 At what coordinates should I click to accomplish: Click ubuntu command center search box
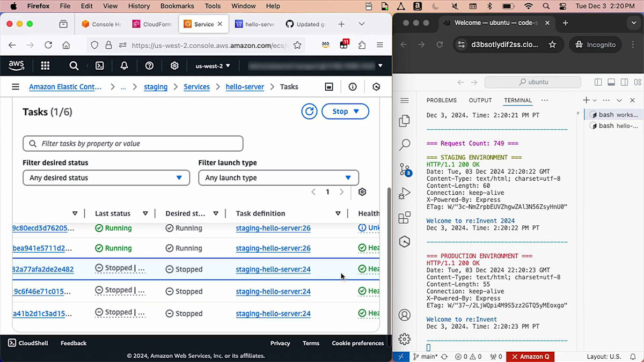tap(532, 82)
